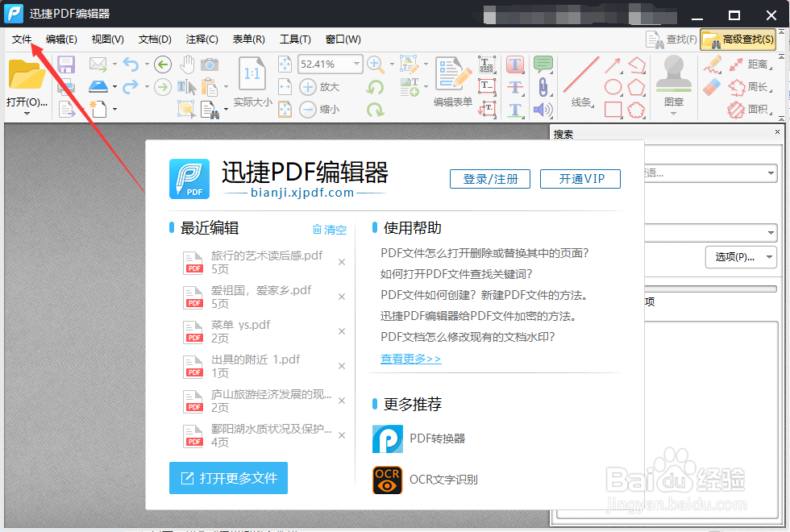Select the 距离 distance measurement tool

[750, 64]
